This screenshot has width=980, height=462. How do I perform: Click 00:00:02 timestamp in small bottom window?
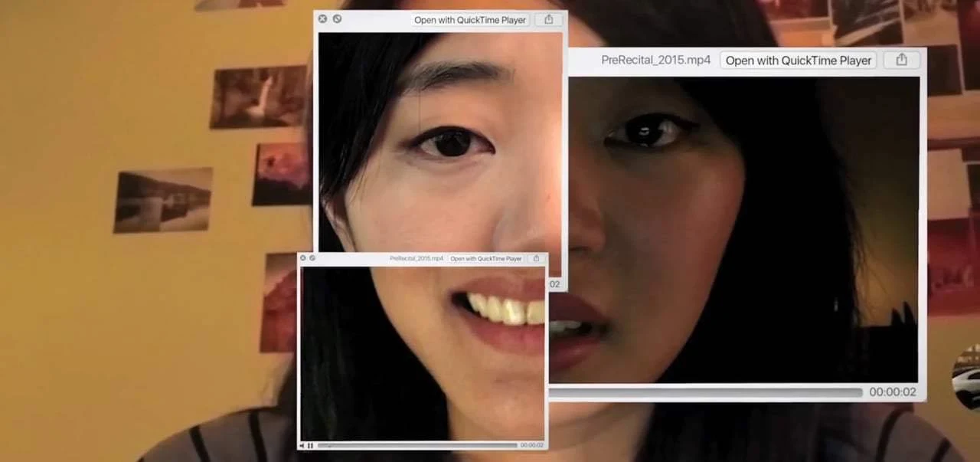531,445
